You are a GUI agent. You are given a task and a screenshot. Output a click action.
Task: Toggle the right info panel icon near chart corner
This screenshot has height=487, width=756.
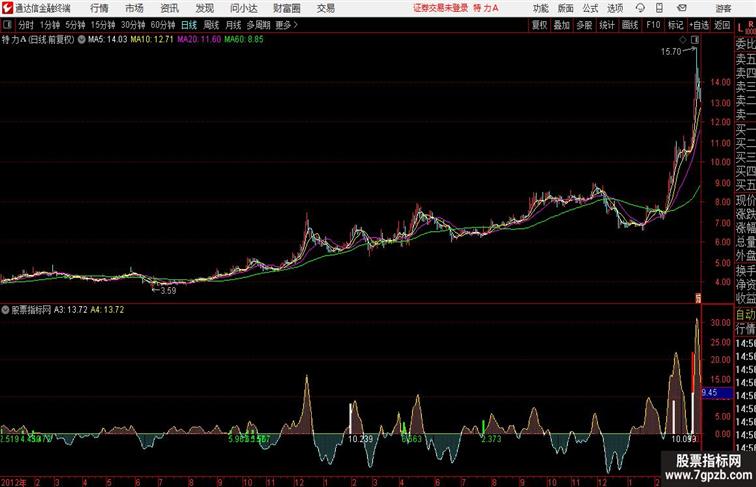coord(695,40)
